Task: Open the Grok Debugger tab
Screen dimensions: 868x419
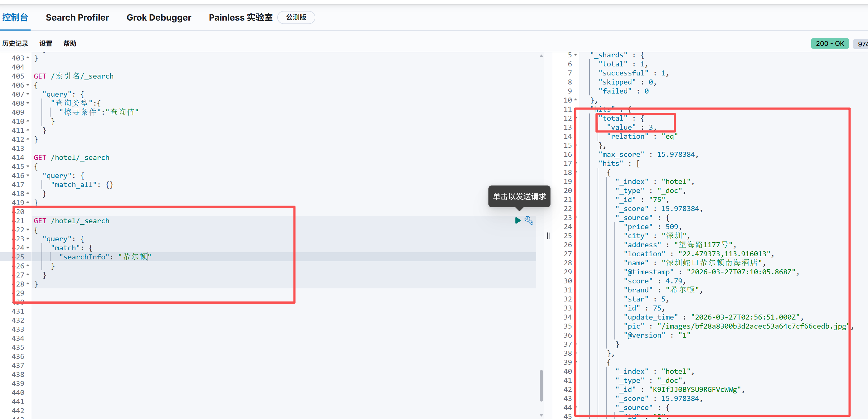Action: coord(159,17)
